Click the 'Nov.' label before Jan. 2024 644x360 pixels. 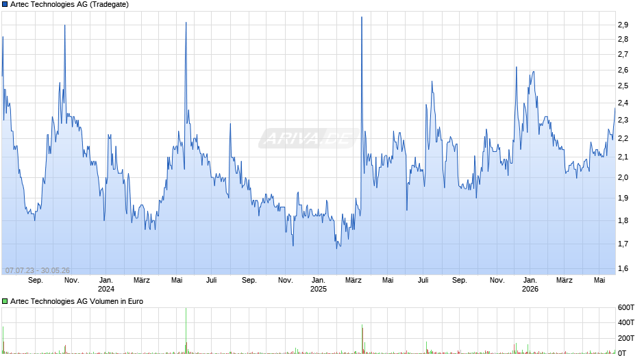click(72, 281)
